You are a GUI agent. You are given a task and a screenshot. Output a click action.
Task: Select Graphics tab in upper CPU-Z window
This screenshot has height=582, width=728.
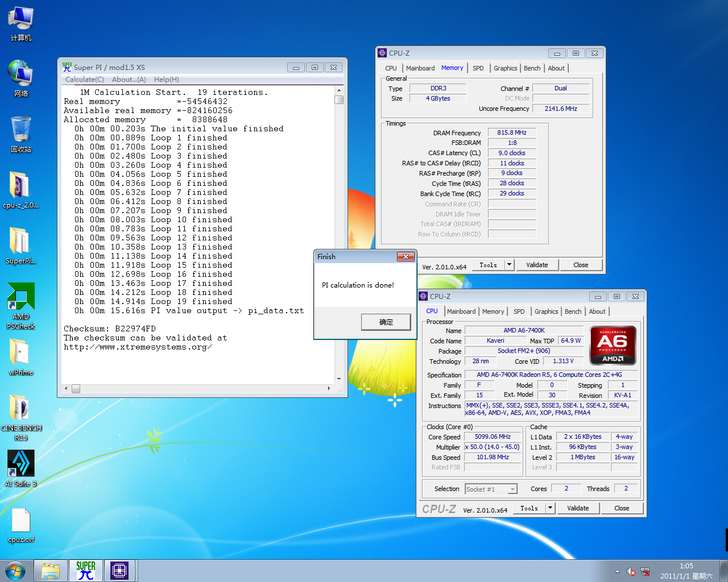coord(505,68)
